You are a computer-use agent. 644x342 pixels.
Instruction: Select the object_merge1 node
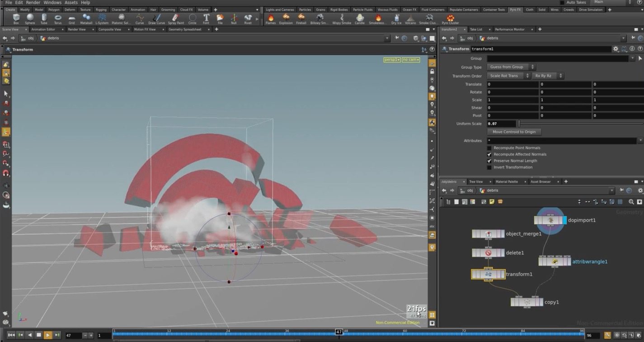[x=488, y=234]
